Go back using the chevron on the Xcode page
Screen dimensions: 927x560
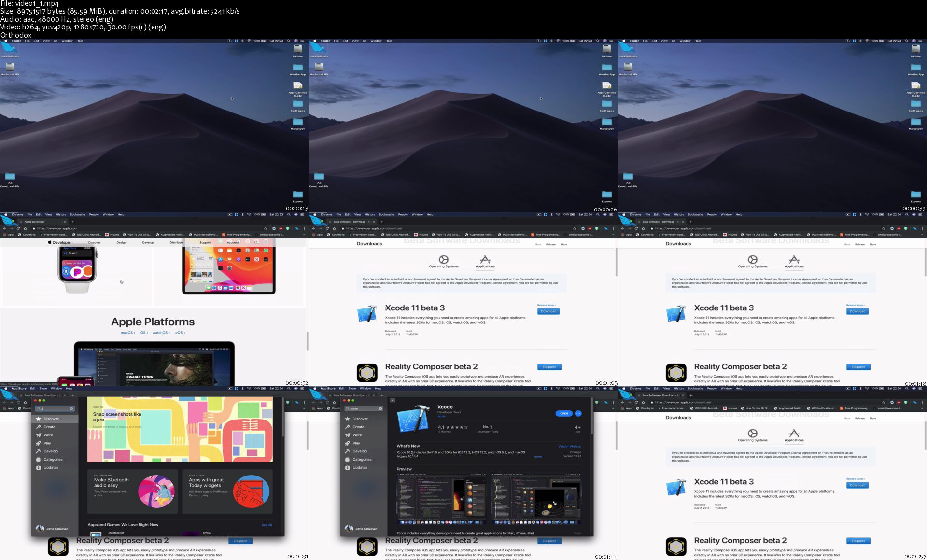tap(393, 400)
